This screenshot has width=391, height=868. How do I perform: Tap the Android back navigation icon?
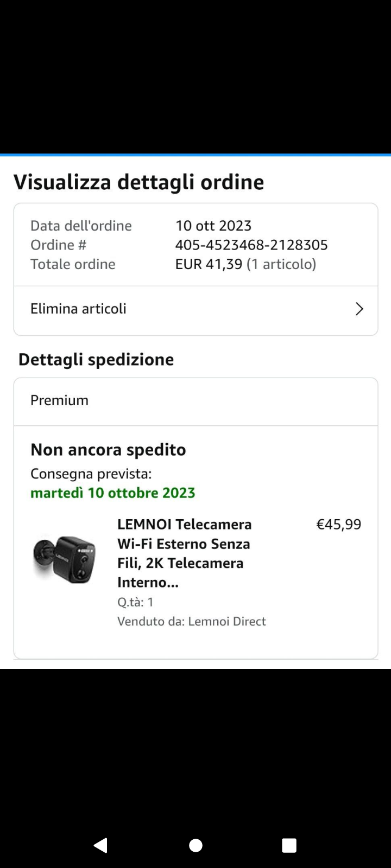[101, 845]
